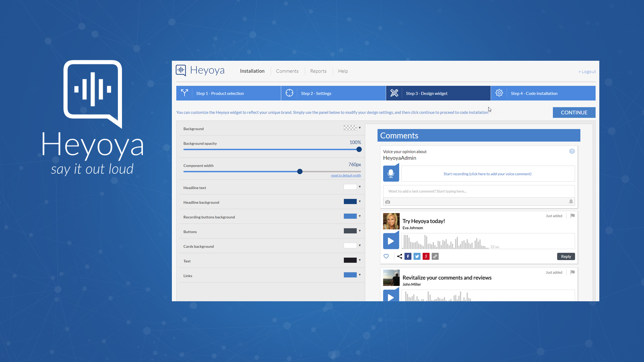Click the Cards background white swatch
Viewport: 644px width, 362px height.
(x=350, y=245)
